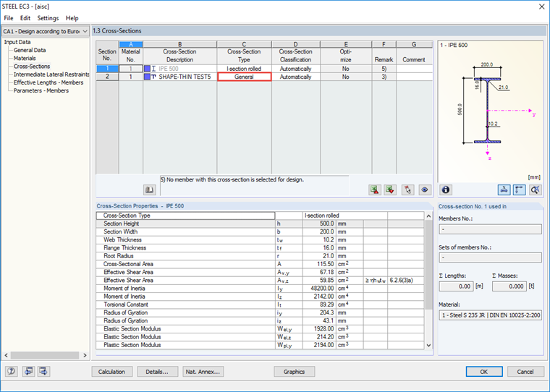Click the navigator scrollbar right arrow
Screen dimensions: 550x392
point(85,356)
